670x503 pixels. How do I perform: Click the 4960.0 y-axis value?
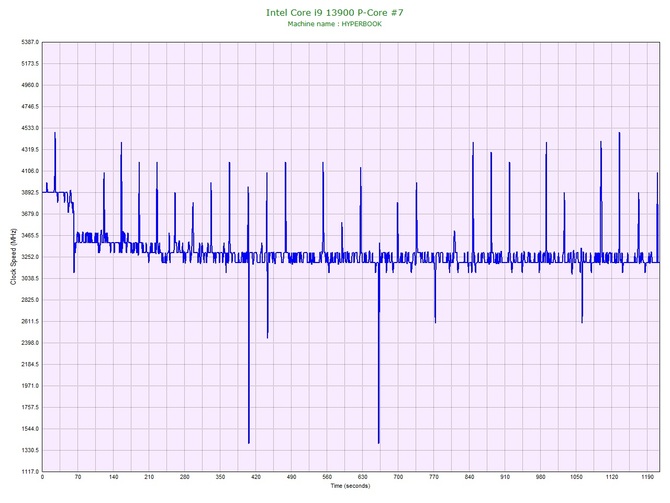[x=30, y=85]
